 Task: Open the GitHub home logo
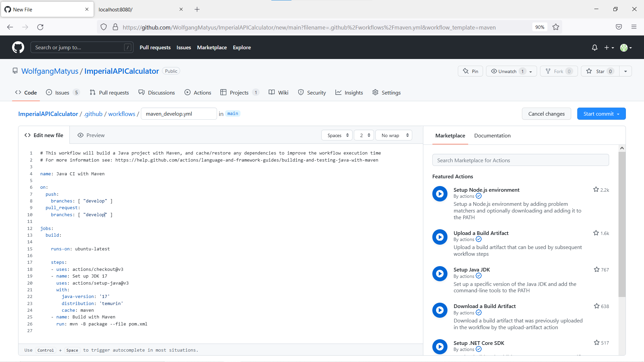click(x=18, y=47)
